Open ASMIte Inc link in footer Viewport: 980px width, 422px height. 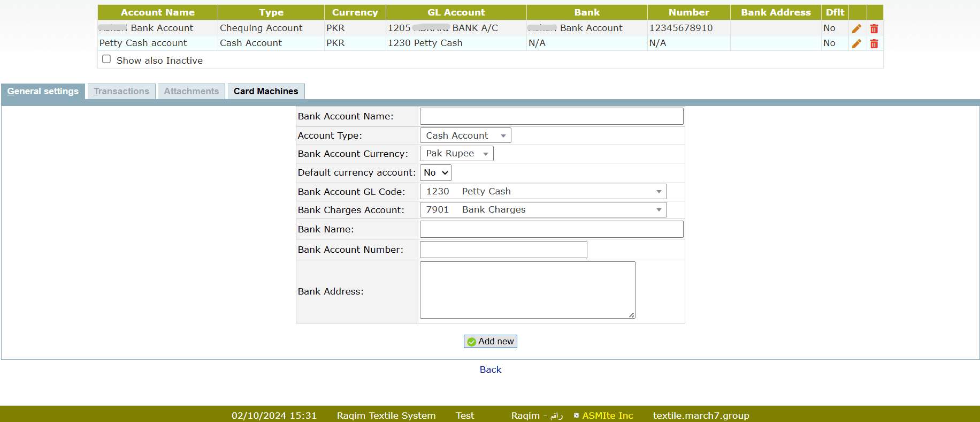[x=608, y=416]
